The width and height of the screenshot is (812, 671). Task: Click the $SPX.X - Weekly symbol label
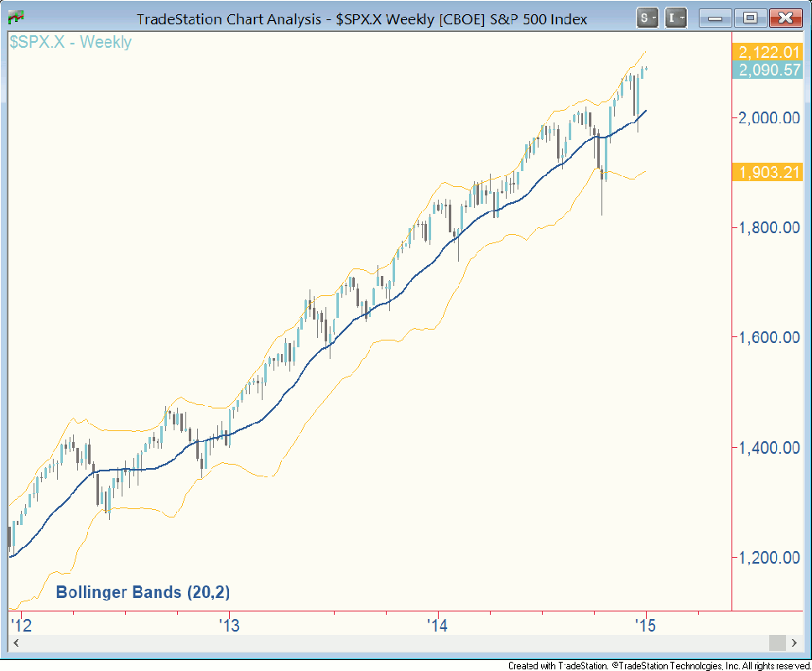point(70,42)
